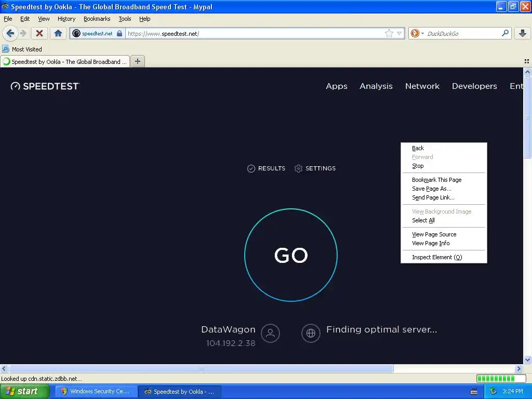
Task: Open the Apps navigation link
Action: click(337, 86)
